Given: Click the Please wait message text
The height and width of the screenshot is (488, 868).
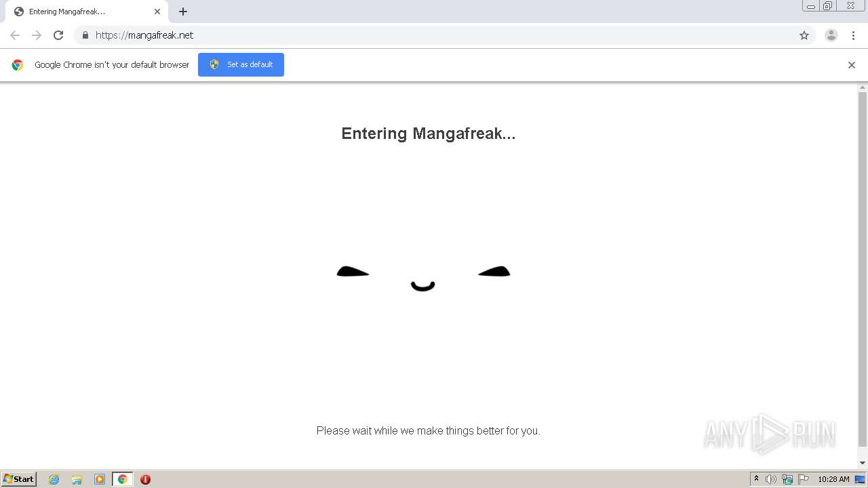Looking at the screenshot, I should (429, 430).
